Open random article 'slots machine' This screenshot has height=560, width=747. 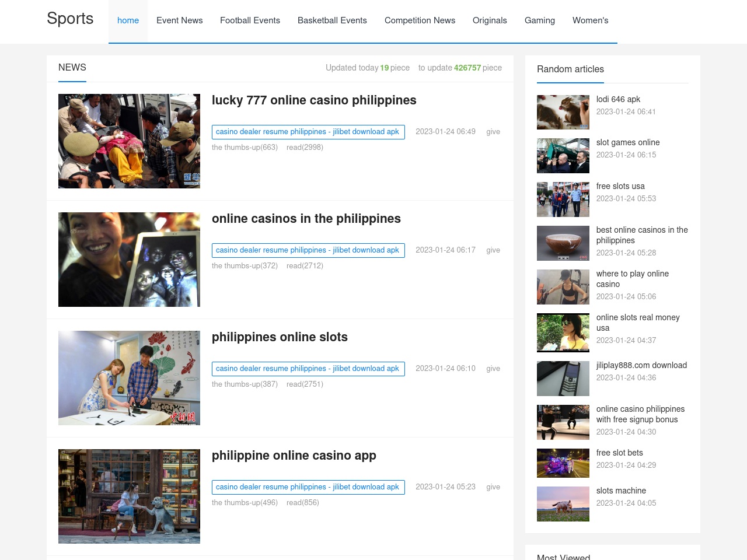621,491
